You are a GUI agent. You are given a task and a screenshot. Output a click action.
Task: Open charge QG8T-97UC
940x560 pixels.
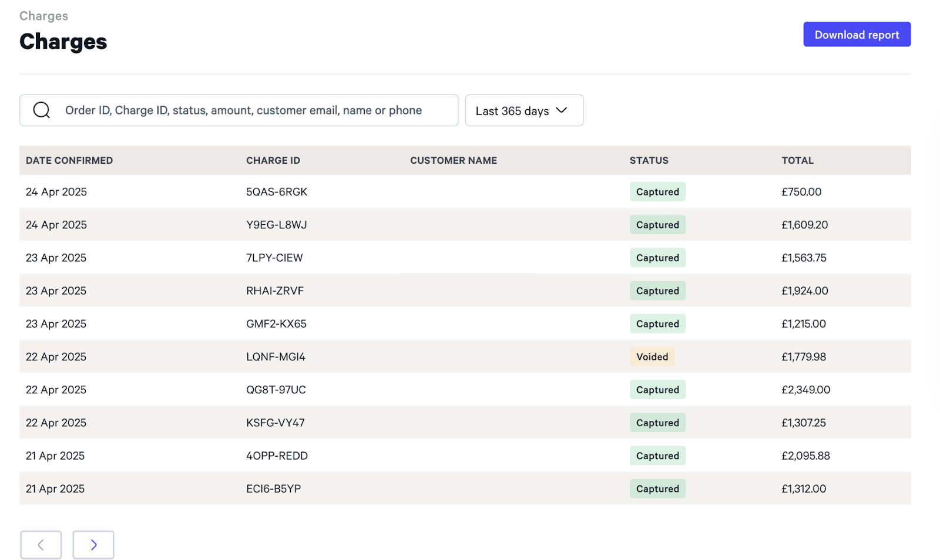(276, 390)
